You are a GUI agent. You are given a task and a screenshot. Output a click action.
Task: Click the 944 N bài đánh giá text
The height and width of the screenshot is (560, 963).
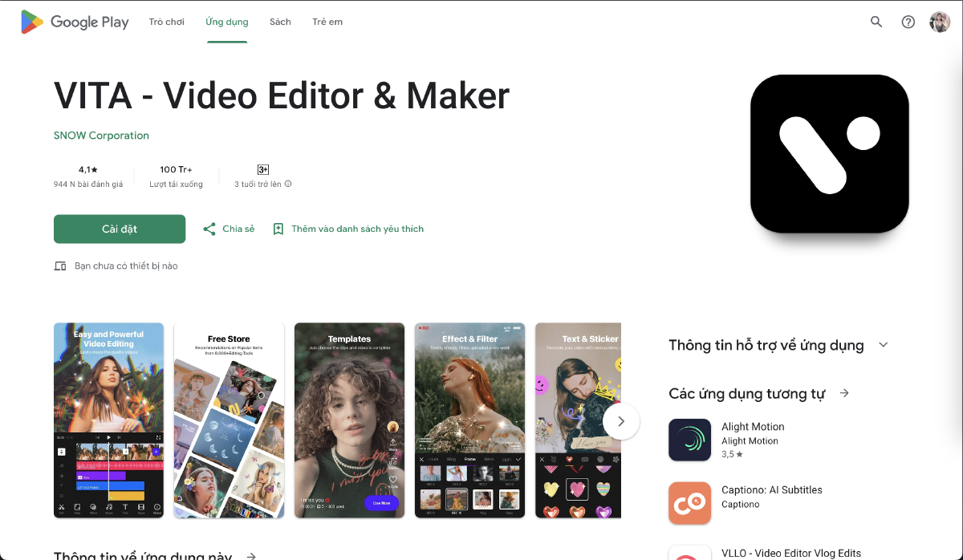(x=88, y=184)
